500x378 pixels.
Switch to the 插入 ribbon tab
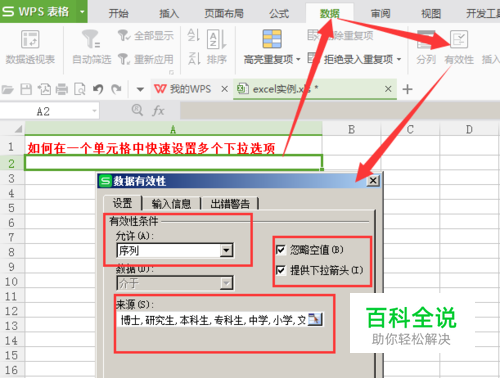click(x=169, y=13)
